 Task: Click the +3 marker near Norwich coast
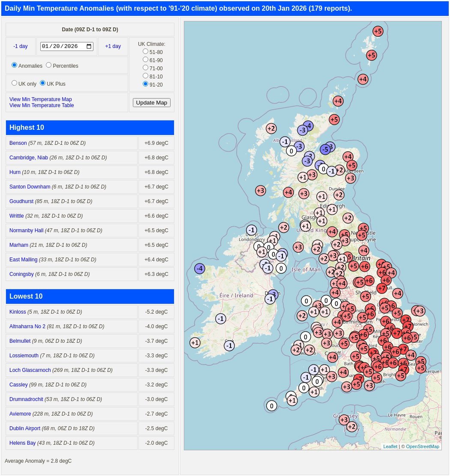[x=420, y=311]
